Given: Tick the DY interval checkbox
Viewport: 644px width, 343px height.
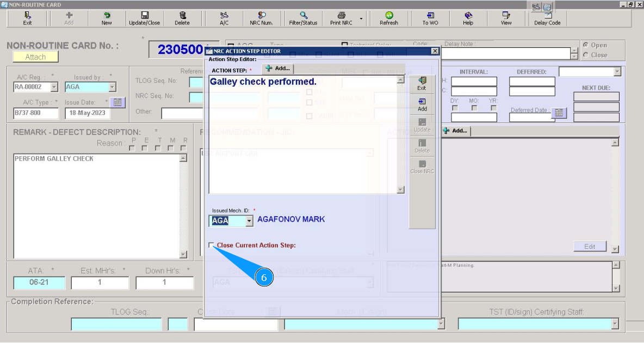Looking at the screenshot, I should [x=455, y=108].
